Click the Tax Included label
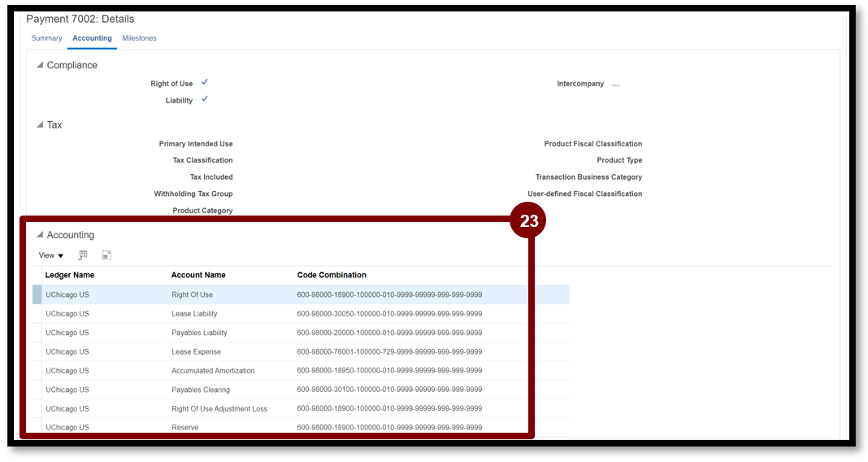The height and width of the screenshot is (462, 868). coord(211,177)
